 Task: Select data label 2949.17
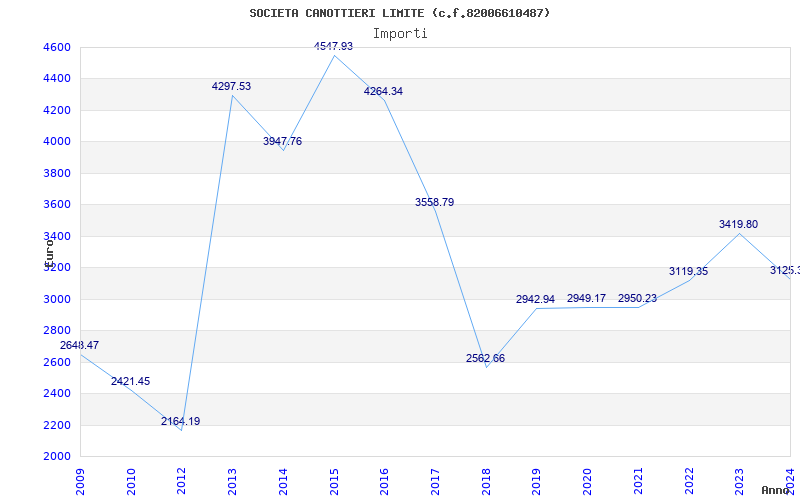click(586, 298)
